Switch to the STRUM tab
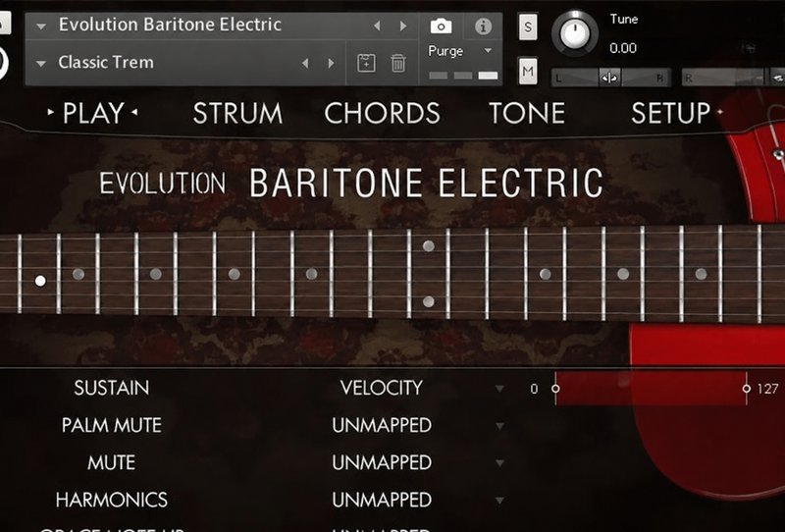Image resolution: width=785 pixels, height=532 pixels. tap(237, 113)
